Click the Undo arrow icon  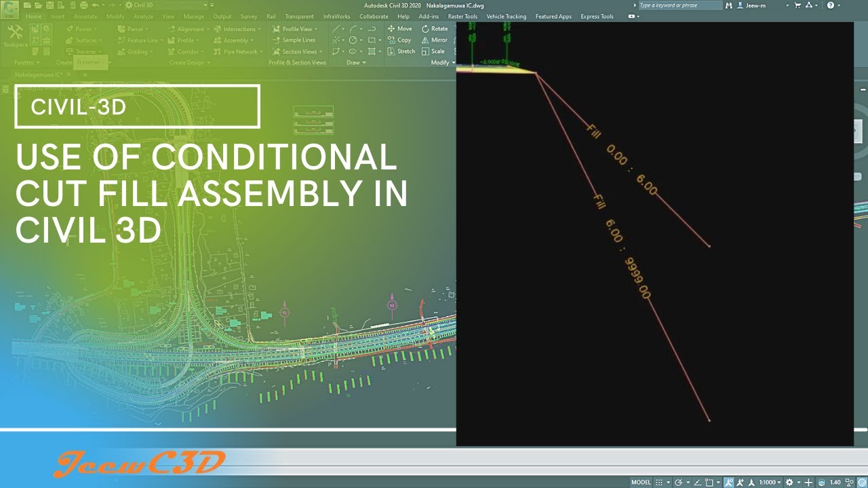tap(94, 5)
